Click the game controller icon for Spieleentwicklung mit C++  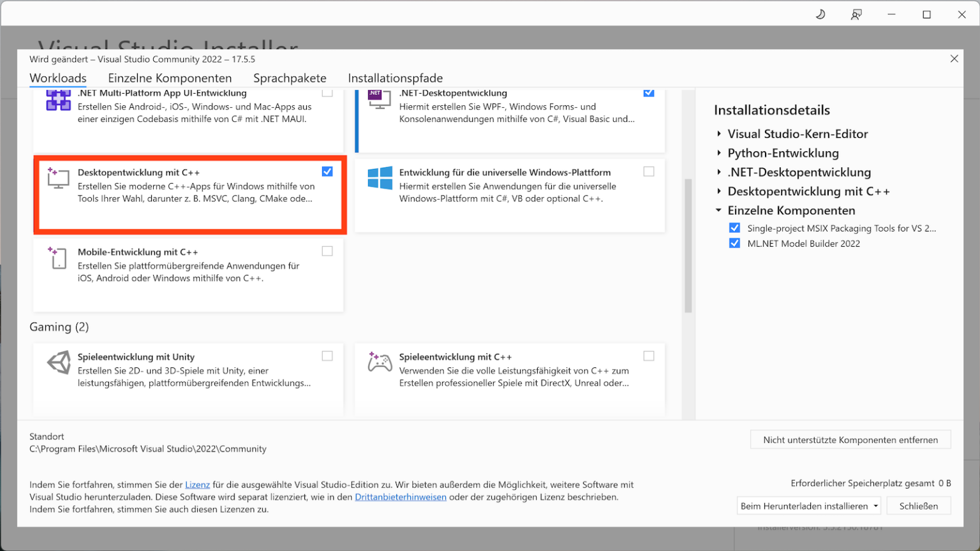click(x=380, y=362)
